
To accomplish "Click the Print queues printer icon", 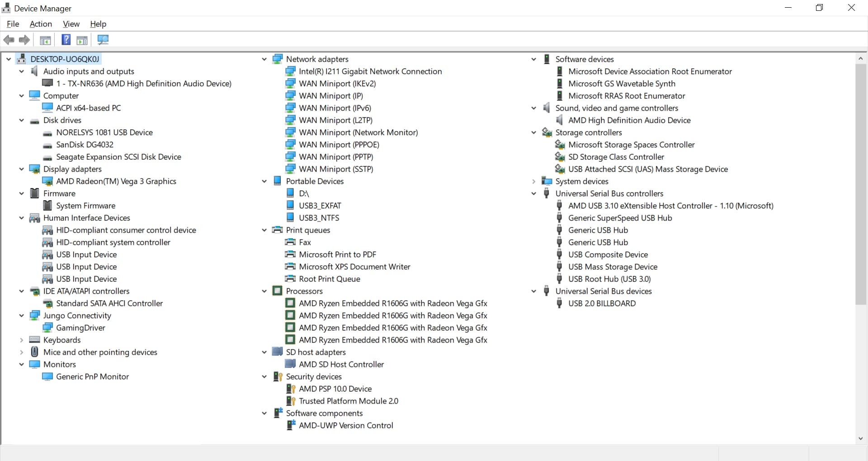I will coord(277,230).
